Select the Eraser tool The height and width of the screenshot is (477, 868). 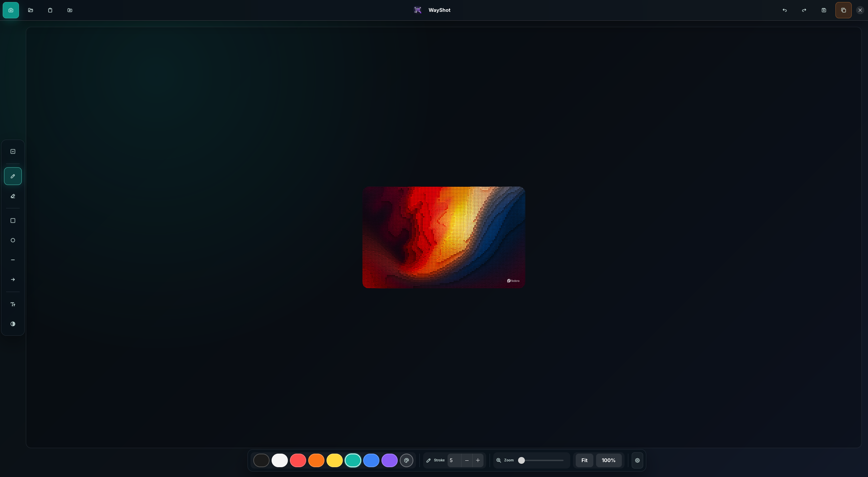click(x=13, y=196)
